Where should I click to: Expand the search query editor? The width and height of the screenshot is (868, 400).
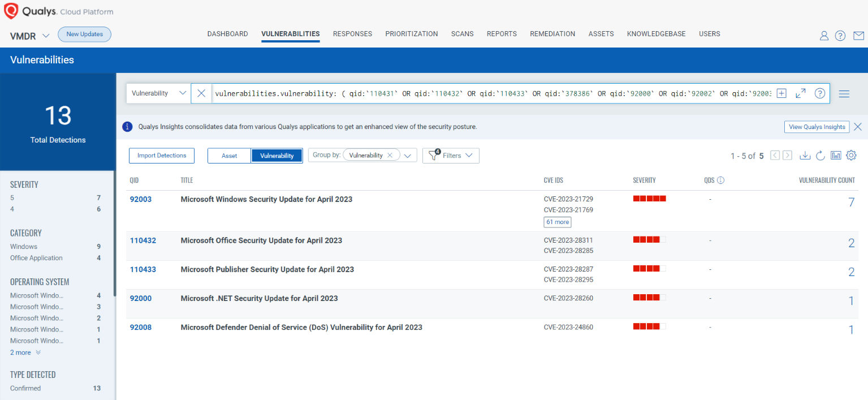(x=801, y=93)
